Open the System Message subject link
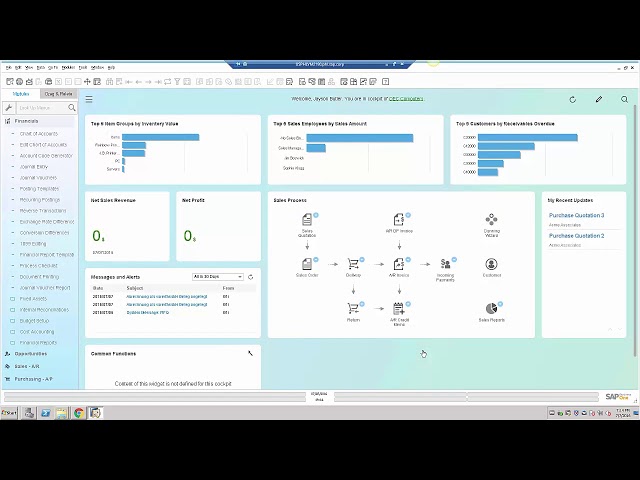Screen dimensions: 640x480 pyautogui.click(x=148, y=313)
